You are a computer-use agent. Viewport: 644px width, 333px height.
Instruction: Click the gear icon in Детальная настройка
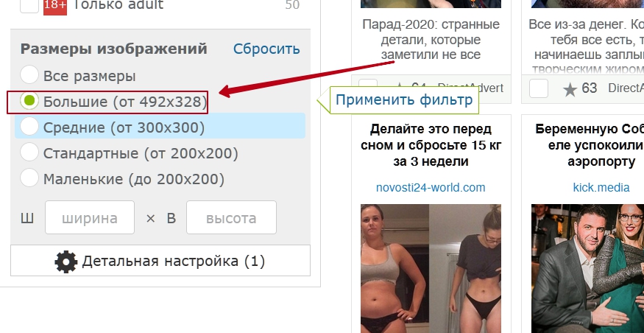[x=66, y=262]
